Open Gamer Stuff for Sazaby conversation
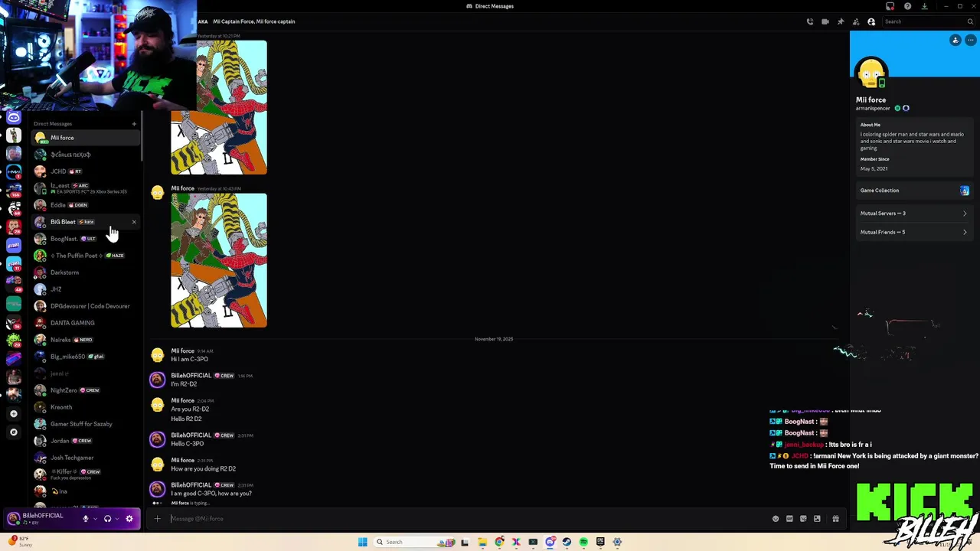Viewport: 980px width, 551px height. 86,424
